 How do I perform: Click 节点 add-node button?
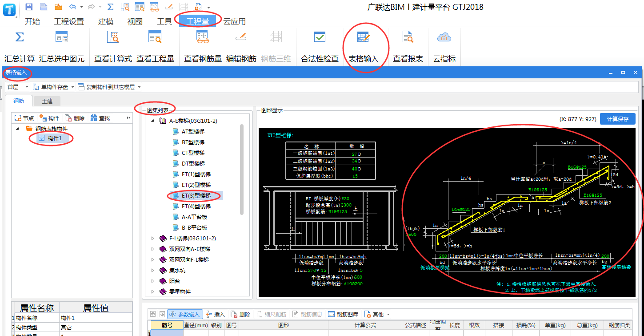(24, 118)
